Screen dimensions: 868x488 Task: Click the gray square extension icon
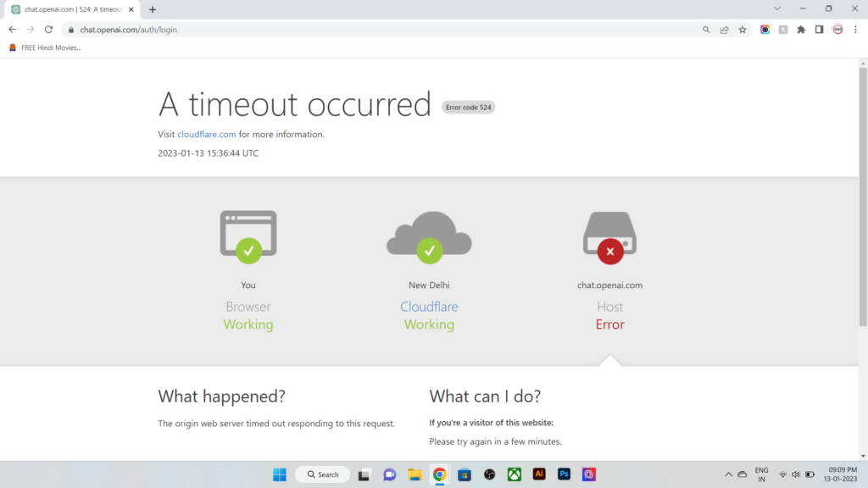click(x=782, y=30)
